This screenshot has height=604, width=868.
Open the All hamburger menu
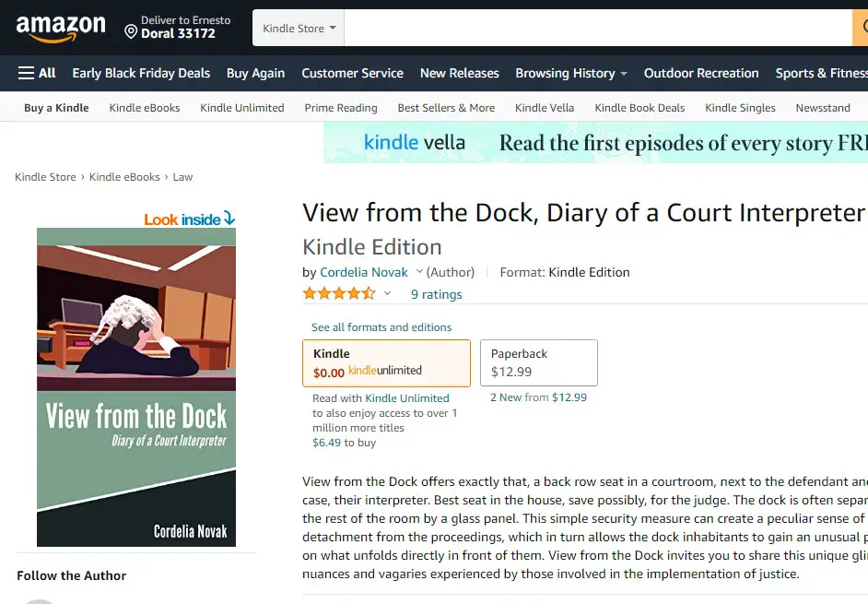click(37, 73)
